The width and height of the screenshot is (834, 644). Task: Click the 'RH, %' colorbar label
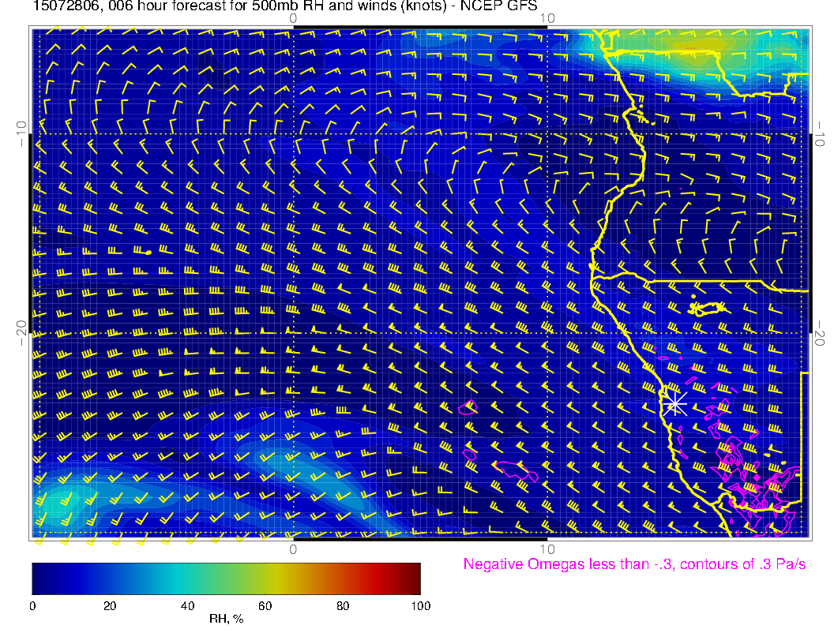point(227,619)
